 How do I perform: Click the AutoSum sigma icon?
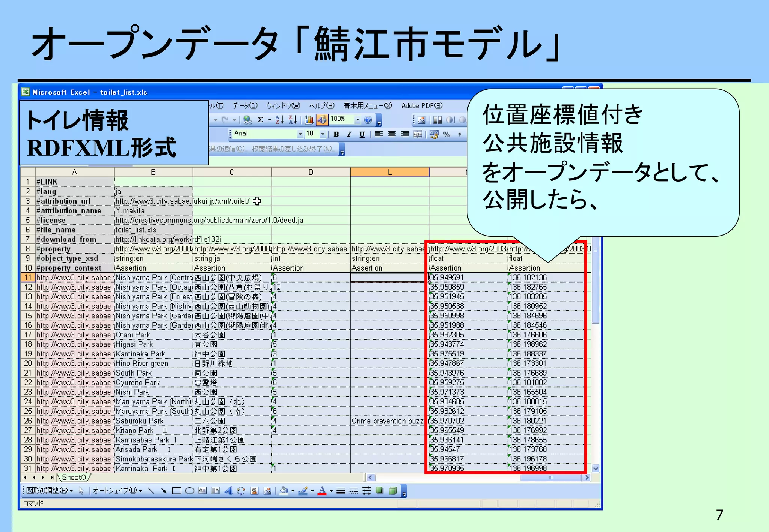click(260, 120)
